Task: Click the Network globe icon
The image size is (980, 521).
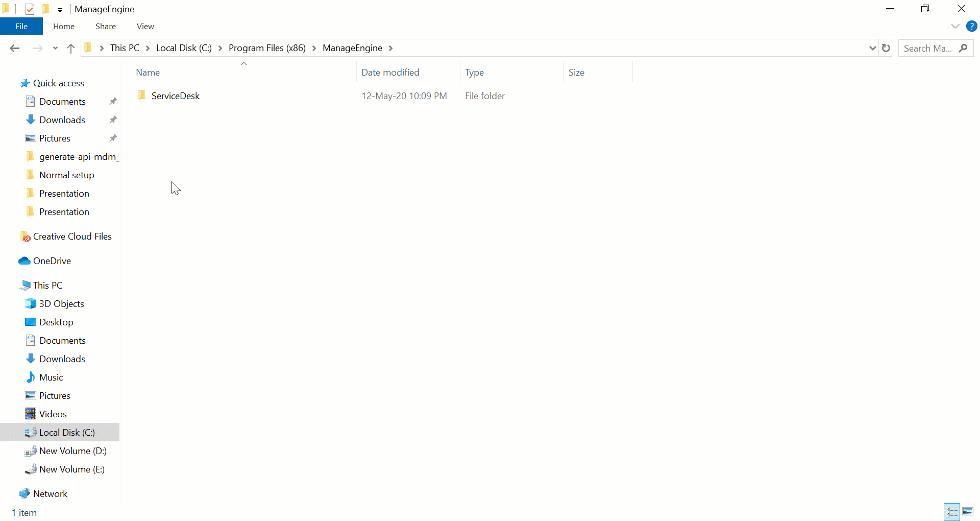Action: coord(24,493)
